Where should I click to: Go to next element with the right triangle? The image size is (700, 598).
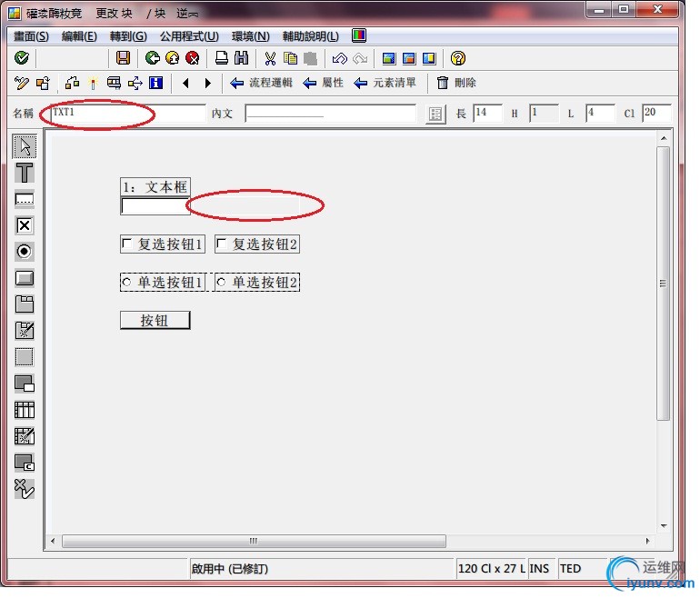(x=207, y=83)
